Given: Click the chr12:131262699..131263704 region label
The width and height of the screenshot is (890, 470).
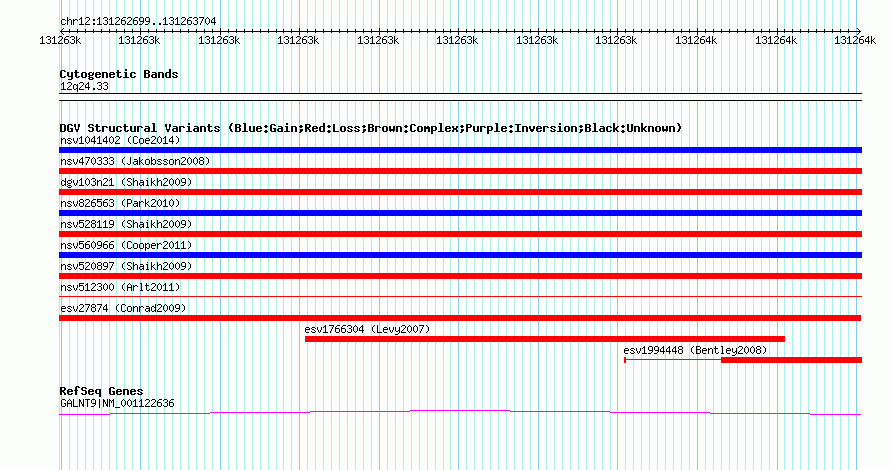Looking at the screenshot, I should [138, 21].
